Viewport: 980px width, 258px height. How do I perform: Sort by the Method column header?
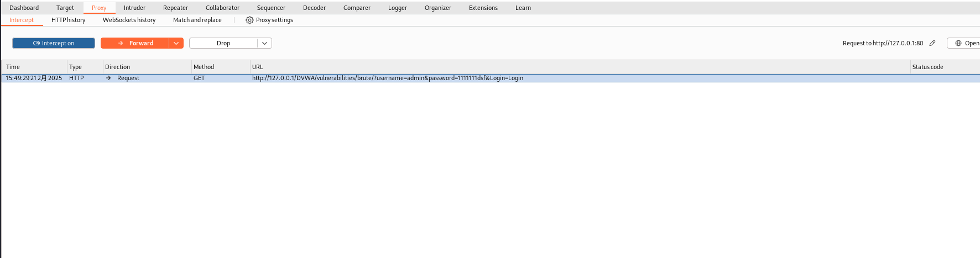[x=221, y=67]
